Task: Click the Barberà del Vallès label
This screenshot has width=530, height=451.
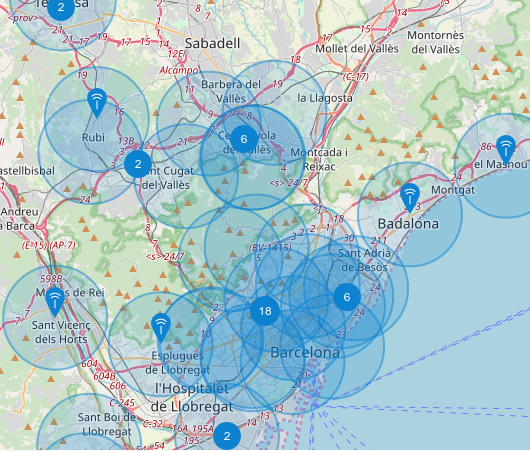Action: tap(231, 91)
